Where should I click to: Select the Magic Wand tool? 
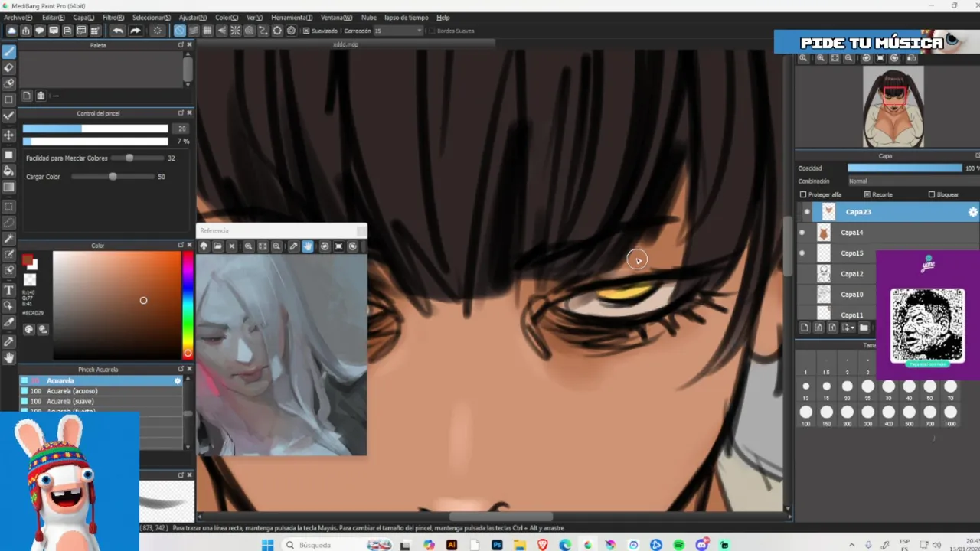pyautogui.click(x=9, y=239)
